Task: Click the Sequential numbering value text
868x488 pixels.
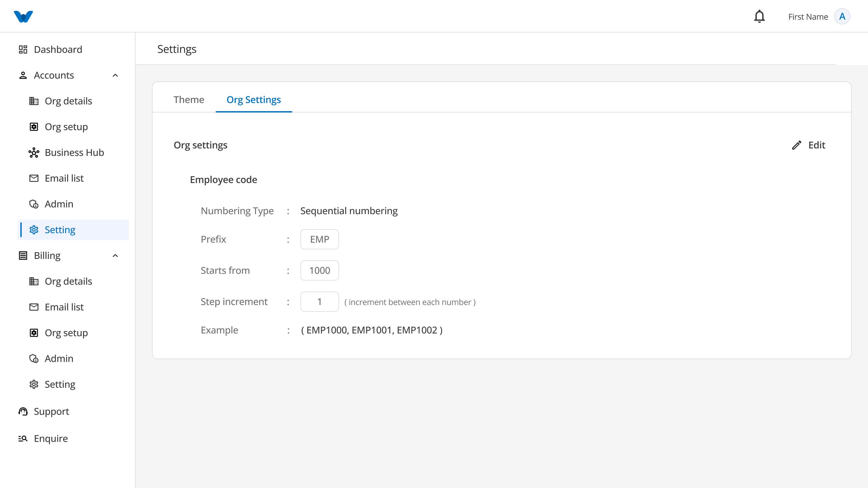Action: point(349,211)
